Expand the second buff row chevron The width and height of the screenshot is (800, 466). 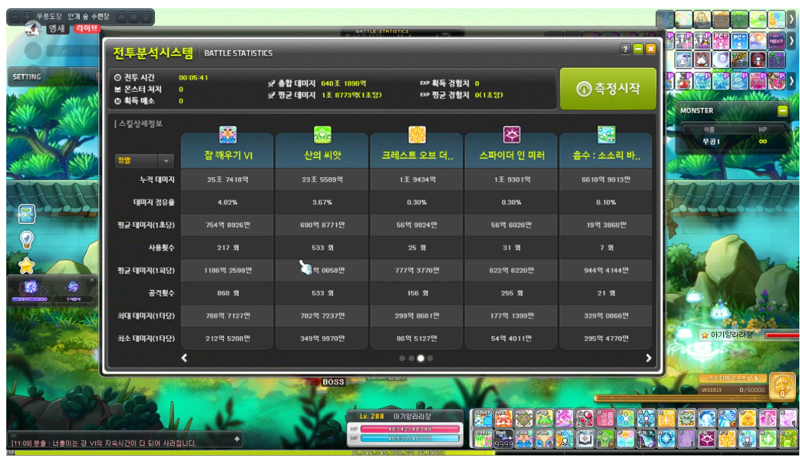click(x=791, y=41)
